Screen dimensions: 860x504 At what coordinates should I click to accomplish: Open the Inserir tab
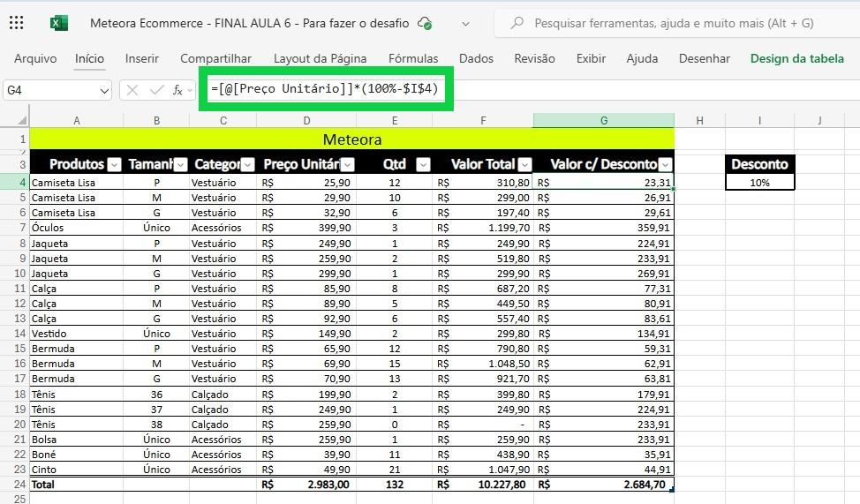point(141,58)
